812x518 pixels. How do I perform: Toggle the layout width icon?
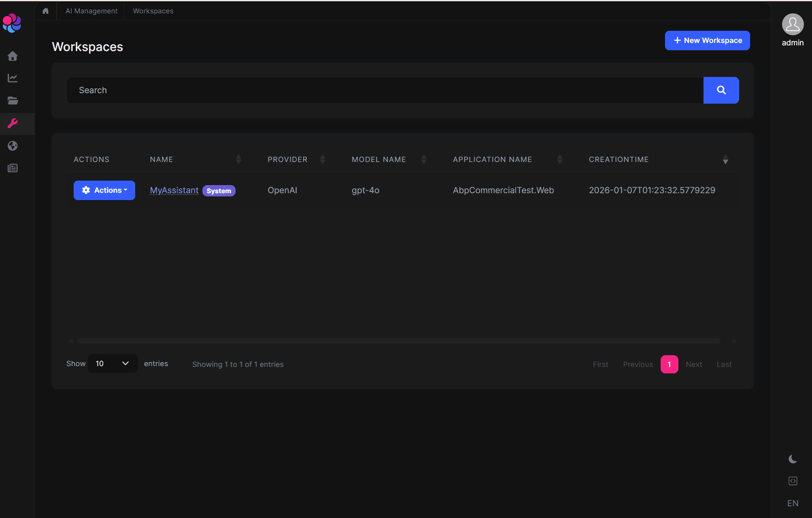(793, 481)
